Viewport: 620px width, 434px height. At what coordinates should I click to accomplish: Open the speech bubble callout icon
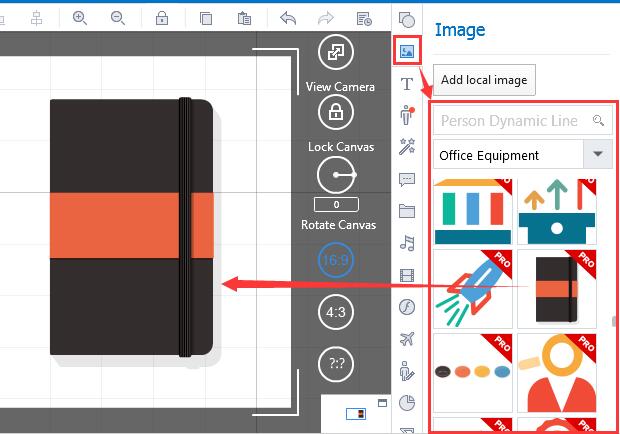pos(407,179)
